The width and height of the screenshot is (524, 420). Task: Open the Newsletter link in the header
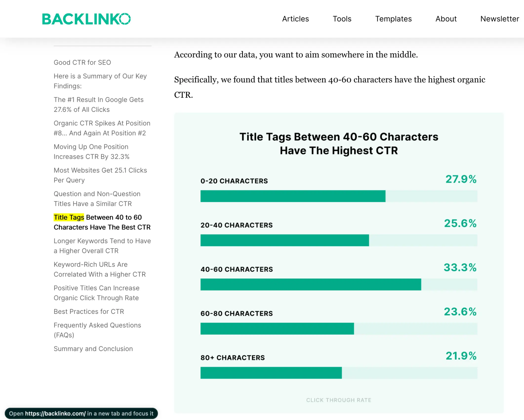pos(499,19)
